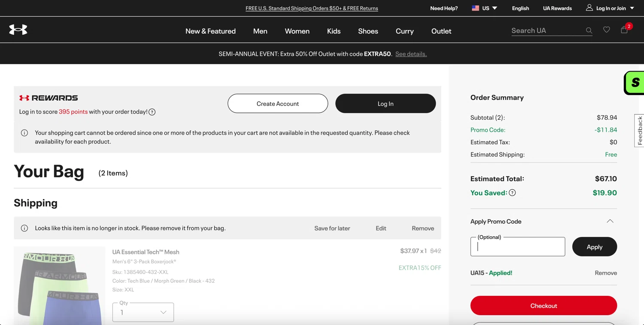This screenshot has width=644, height=325.
Task: Click the Search UA field
Action: point(547,30)
